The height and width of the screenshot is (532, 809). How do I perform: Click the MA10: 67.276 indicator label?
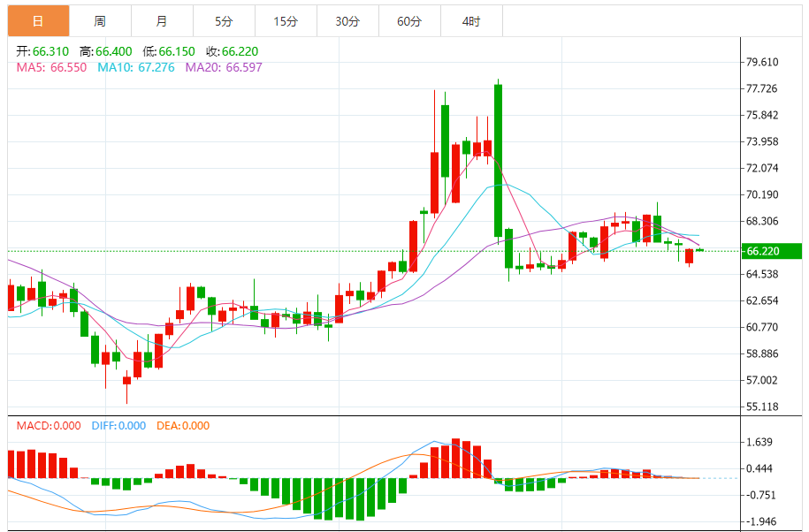click(x=136, y=67)
